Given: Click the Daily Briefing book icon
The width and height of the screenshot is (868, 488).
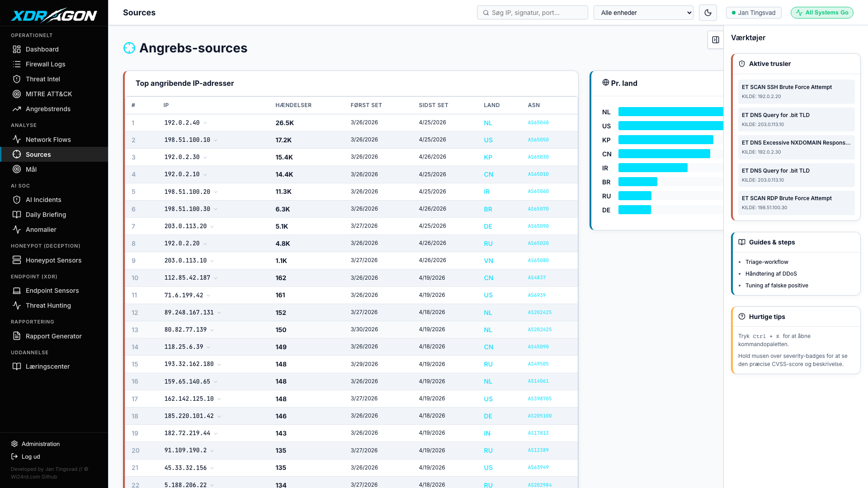Looking at the screenshot, I should [17, 215].
